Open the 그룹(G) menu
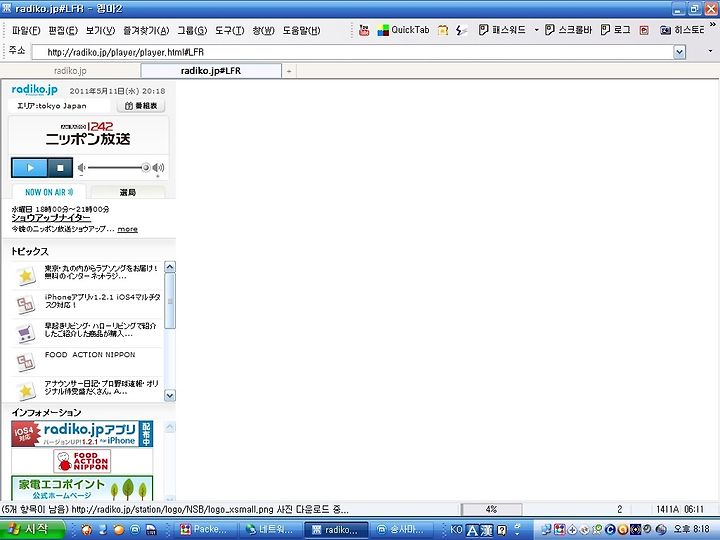This screenshot has height=540, width=720. coord(192,31)
